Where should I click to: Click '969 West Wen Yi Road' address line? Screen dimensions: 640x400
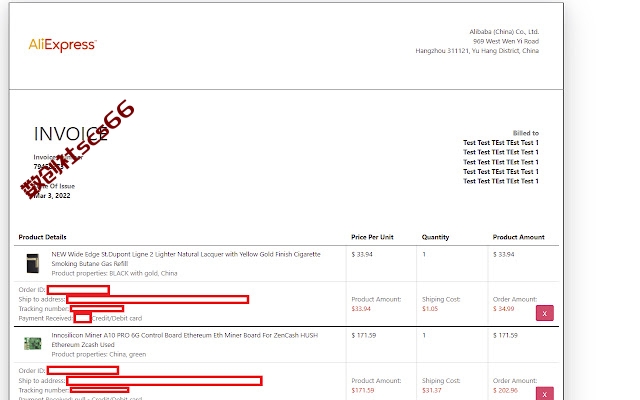(506, 41)
